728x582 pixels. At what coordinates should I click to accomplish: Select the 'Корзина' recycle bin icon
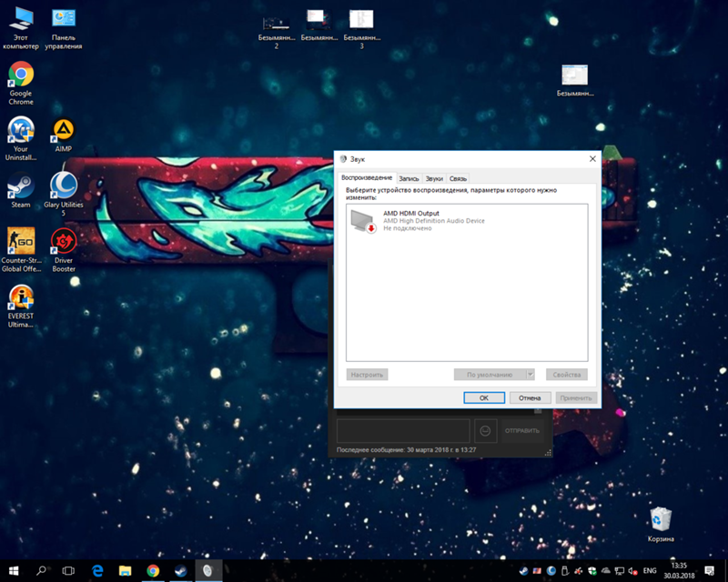click(x=661, y=525)
